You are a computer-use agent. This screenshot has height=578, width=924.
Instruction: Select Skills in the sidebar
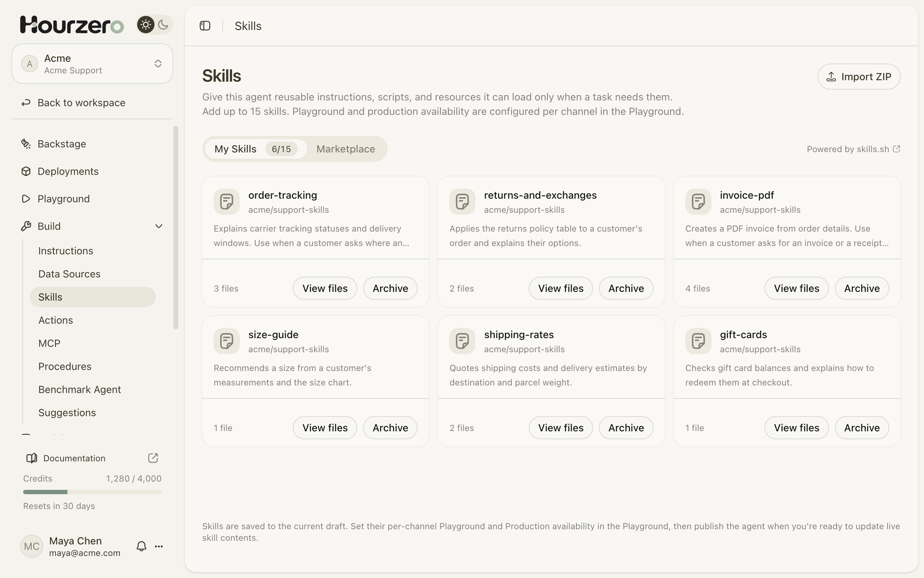[x=92, y=297]
